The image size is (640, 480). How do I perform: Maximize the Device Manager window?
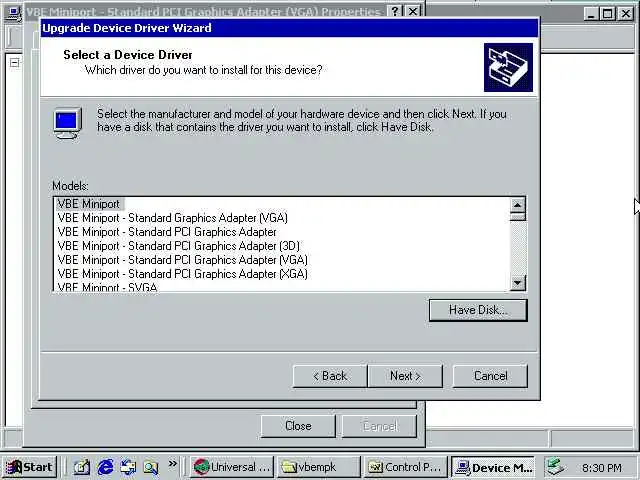pyautogui.click(x=607, y=13)
